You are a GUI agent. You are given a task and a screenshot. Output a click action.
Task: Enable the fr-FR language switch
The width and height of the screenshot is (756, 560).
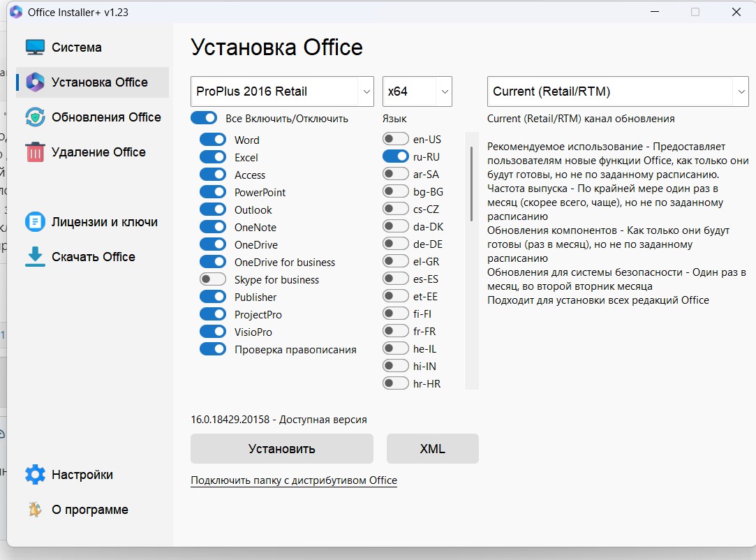click(x=396, y=331)
